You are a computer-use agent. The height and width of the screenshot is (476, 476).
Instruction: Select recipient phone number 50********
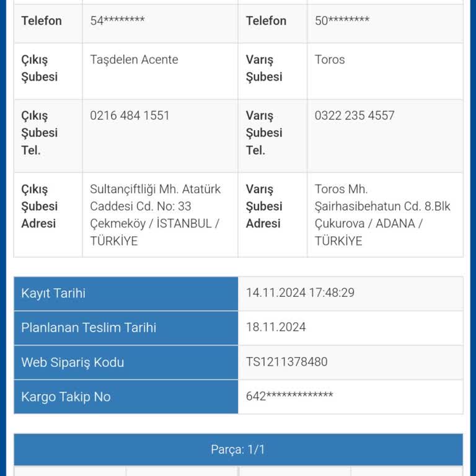[x=342, y=20]
